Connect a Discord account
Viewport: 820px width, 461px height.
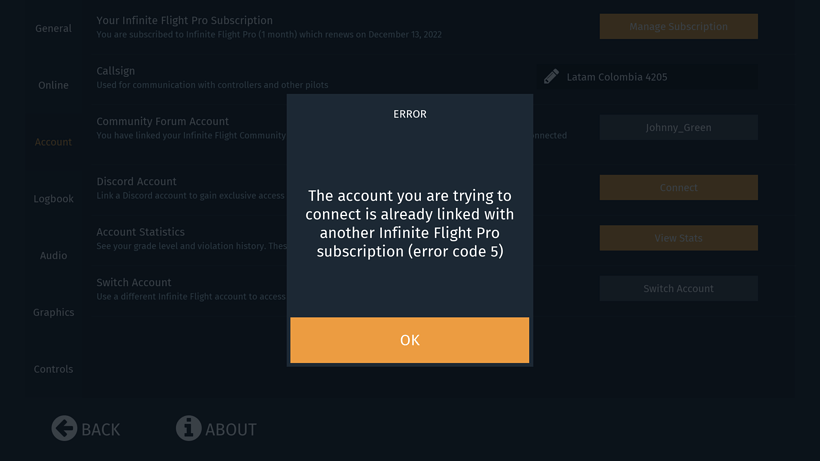tap(678, 188)
